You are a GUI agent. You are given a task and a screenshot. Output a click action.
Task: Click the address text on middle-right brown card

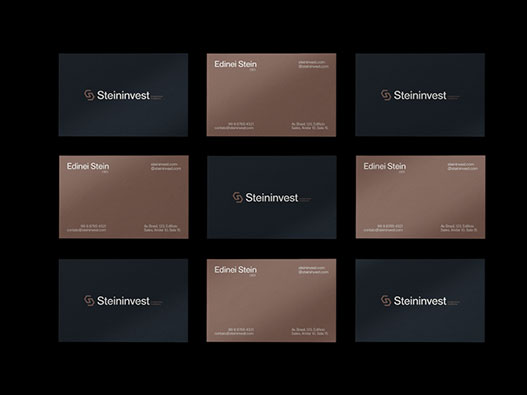tap(459, 228)
